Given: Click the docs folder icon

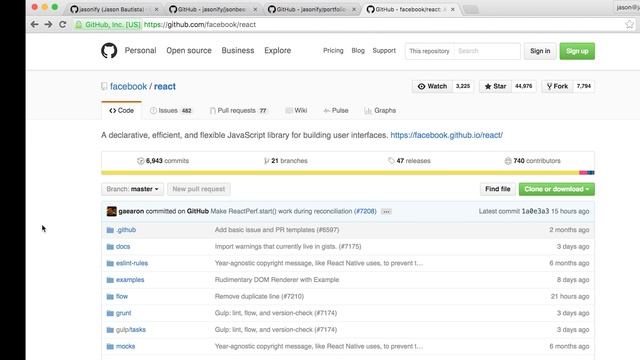Looking at the screenshot, I should (x=110, y=247).
